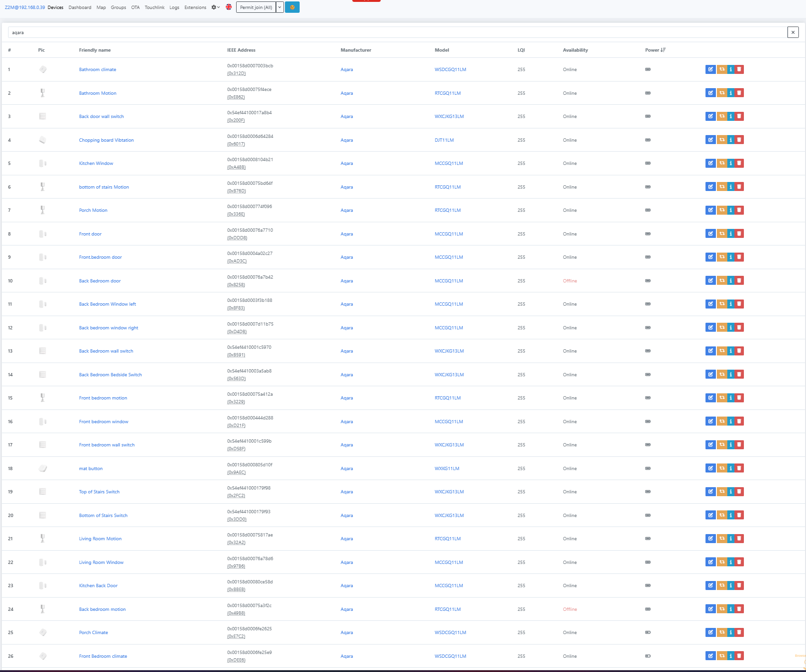This screenshot has width=806, height=672.
Task: Open the WXKG11LM model link
Action: click(x=447, y=469)
